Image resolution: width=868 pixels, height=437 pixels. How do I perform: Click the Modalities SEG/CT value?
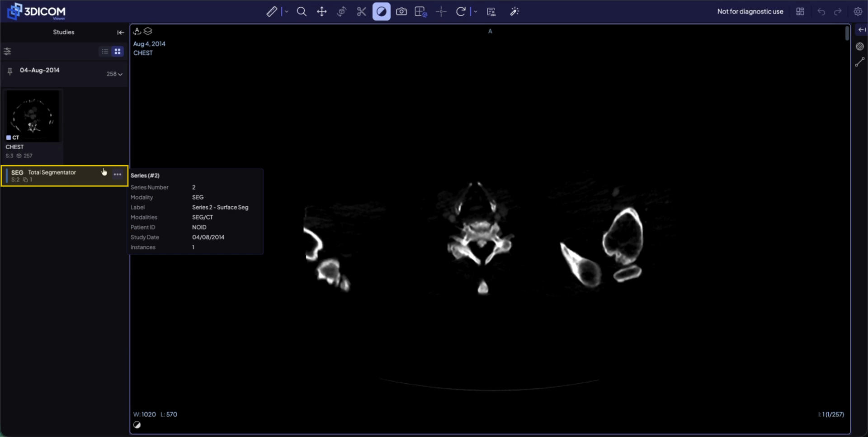tap(203, 217)
